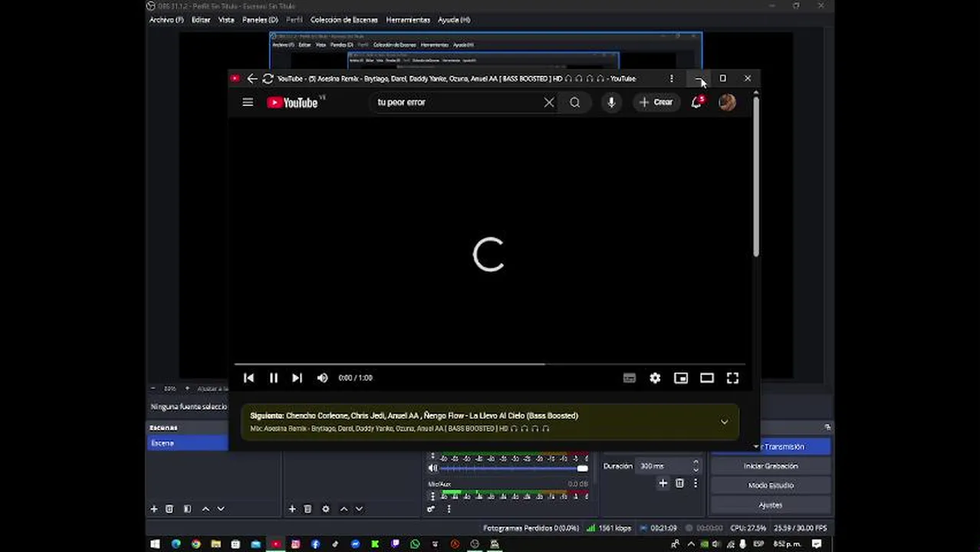The width and height of the screenshot is (980, 552).
Task: Open the Archivo menu in OBS
Action: point(166,20)
